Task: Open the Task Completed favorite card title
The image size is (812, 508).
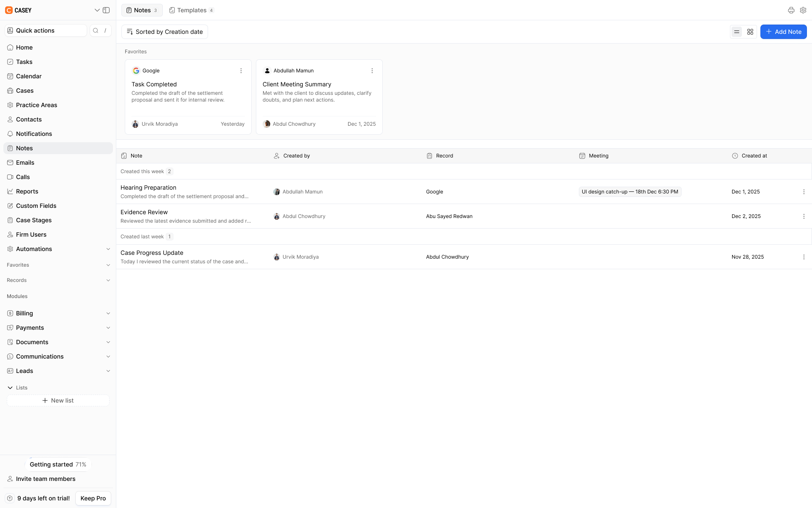Action: tap(154, 84)
